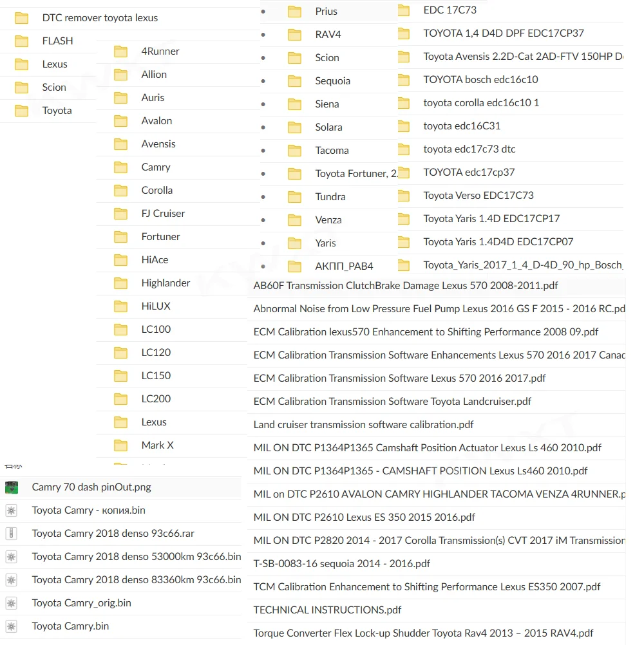The image size is (644, 645).
Task: Open the EDC 17C73 folder icon
Action: click(404, 10)
